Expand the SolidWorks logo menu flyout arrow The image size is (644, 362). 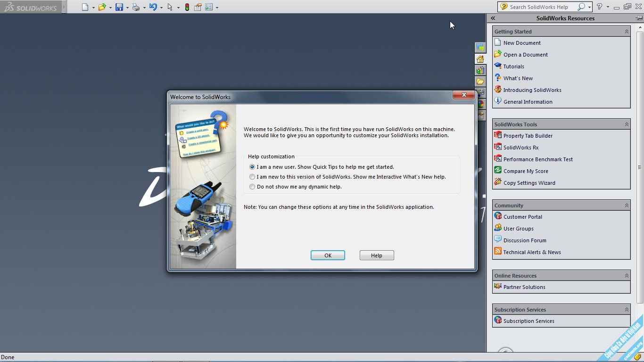(x=64, y=7)
